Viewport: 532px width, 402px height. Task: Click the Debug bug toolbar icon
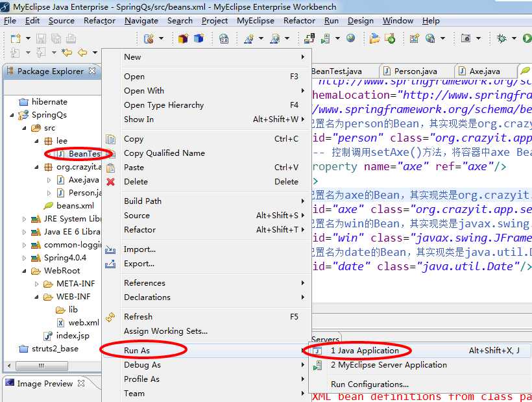501,38
